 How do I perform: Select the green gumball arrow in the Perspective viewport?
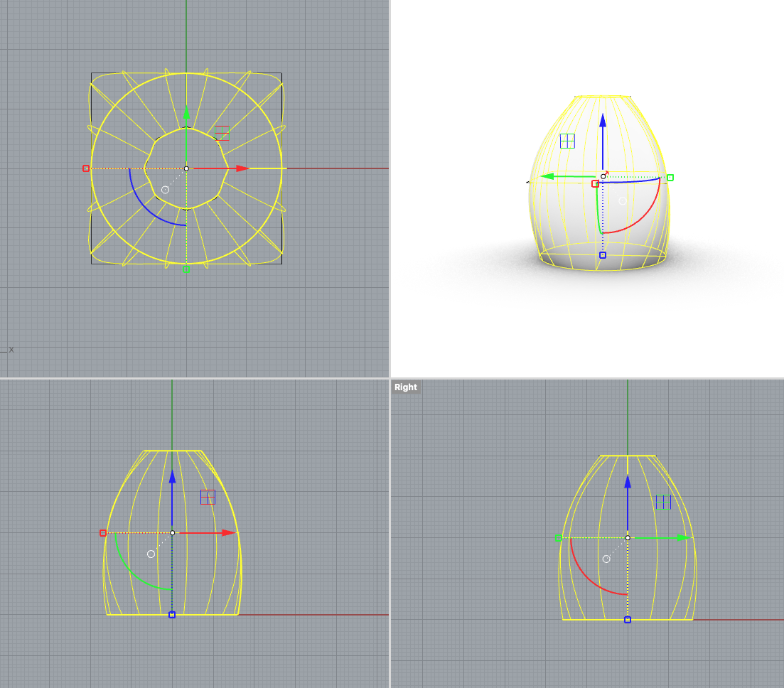[549, 176]
